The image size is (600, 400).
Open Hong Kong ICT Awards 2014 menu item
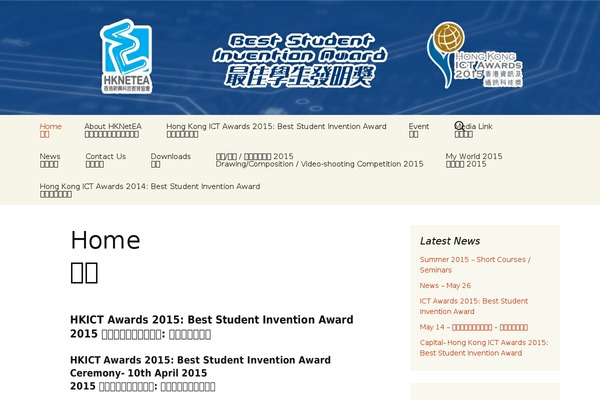pos(150,190)
